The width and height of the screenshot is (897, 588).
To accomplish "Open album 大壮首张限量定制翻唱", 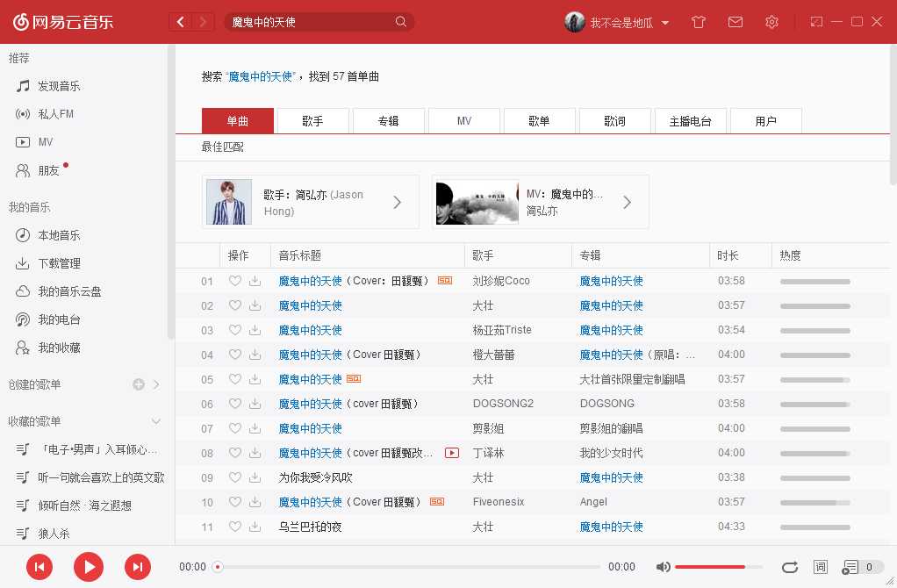I will tap(632, 379).
